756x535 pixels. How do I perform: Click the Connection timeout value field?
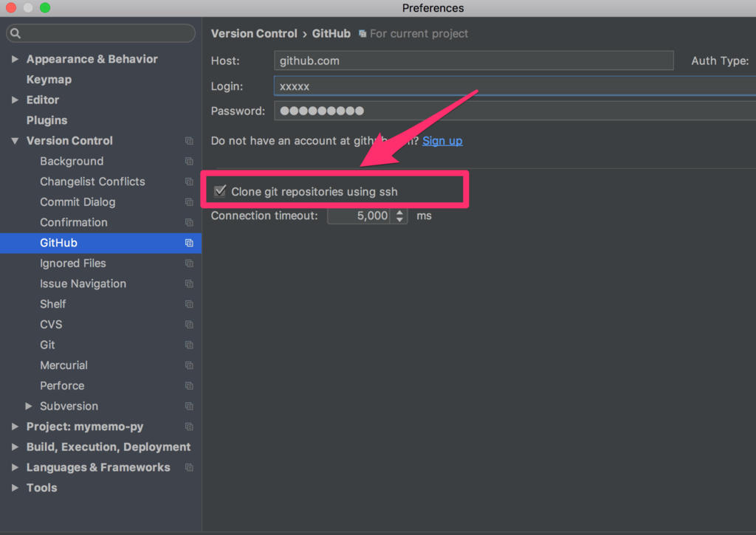click(359, 215)
